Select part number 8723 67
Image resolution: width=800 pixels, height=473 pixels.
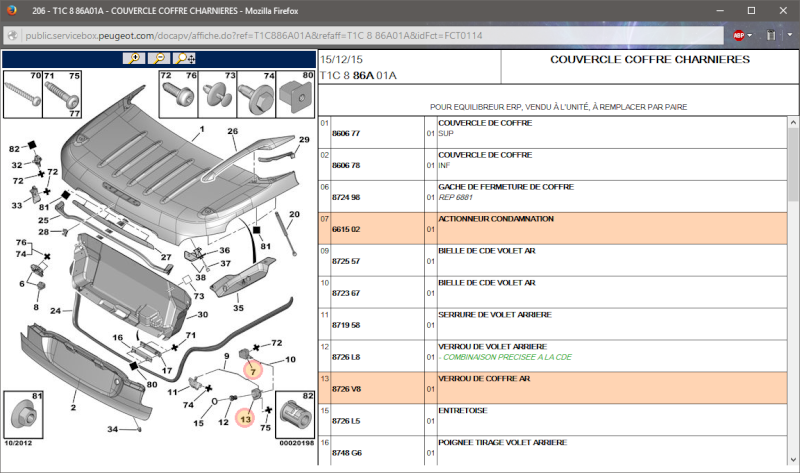click(x=346, y=293)
